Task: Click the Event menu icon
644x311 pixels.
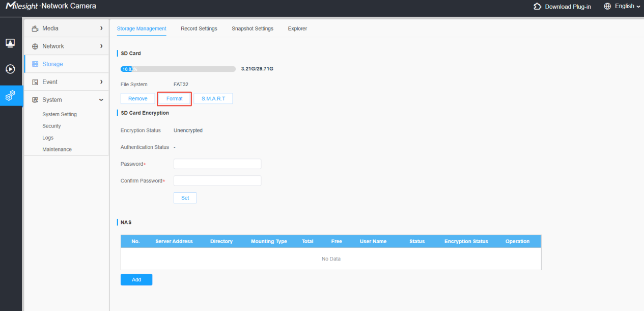Action: tap(35, 82)
